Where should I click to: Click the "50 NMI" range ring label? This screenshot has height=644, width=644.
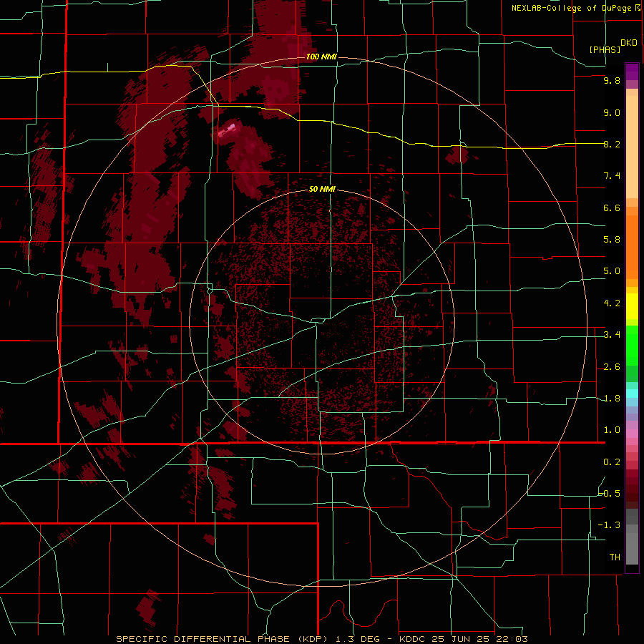322,189
